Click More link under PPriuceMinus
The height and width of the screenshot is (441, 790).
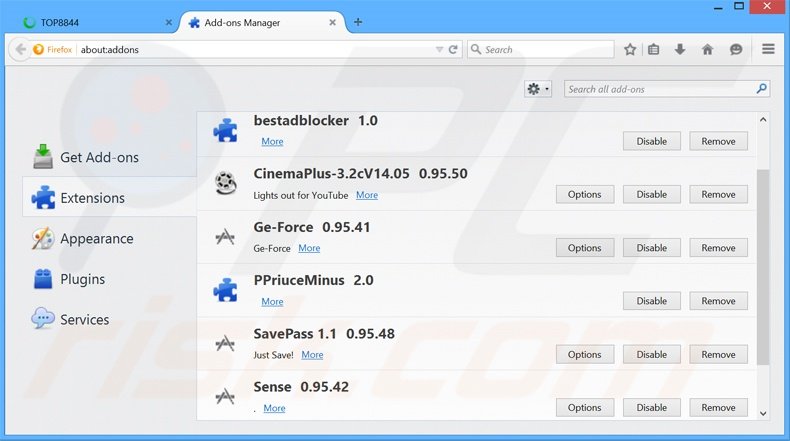pyautogui.click(x=272, y=301)
